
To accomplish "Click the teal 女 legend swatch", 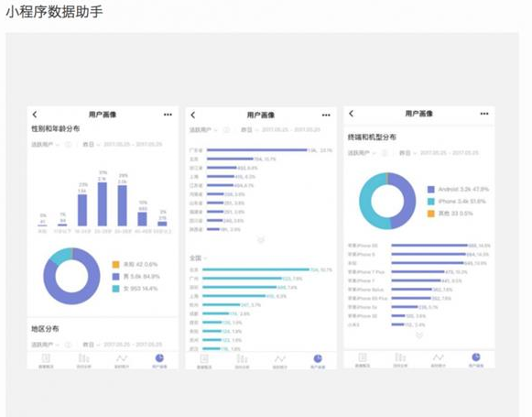I will (115, 289).
